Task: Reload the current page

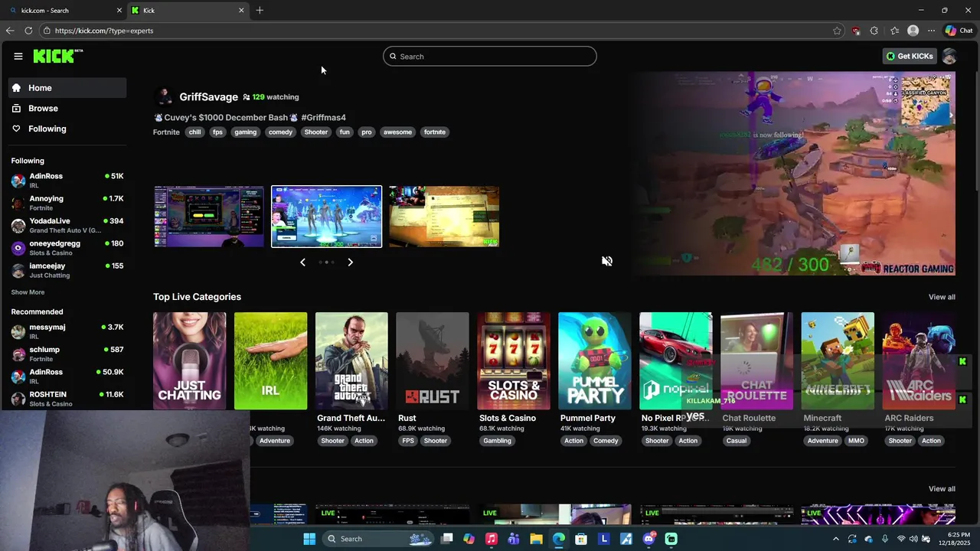Action: point(28,31)
